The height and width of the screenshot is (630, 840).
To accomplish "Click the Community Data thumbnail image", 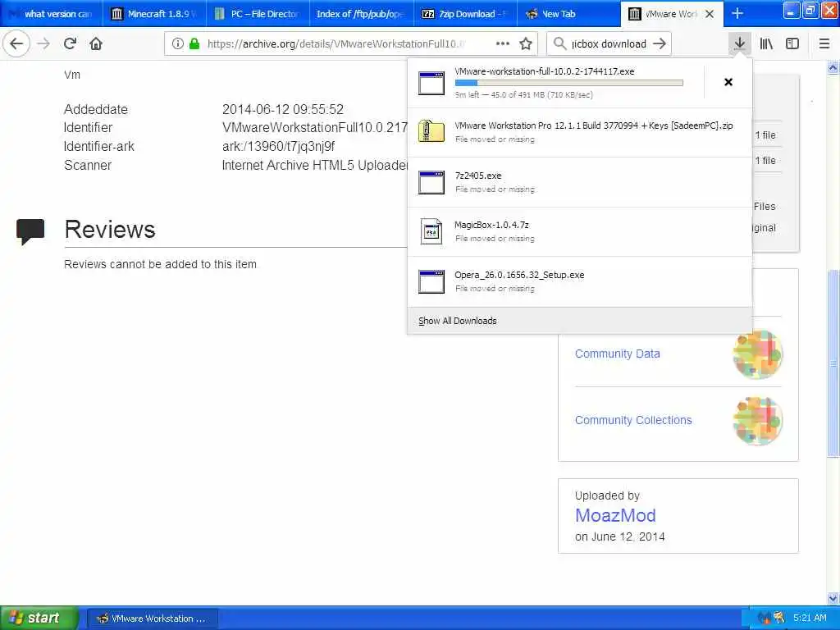I will [x=757, y=354].
